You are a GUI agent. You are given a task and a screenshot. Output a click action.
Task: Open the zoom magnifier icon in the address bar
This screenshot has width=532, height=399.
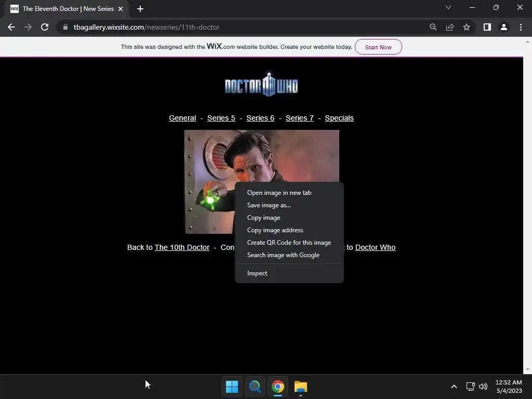point(433,27)
